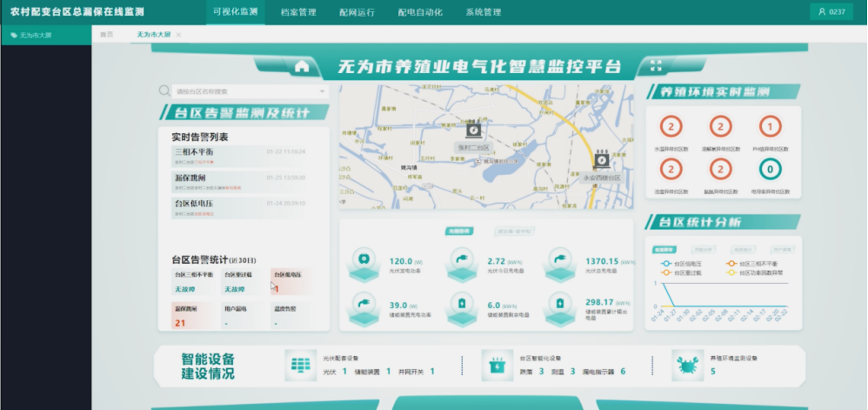The image size is (868, 410).
Task: Select the third 台区统计分析 chart tab
Action: tap(744, 250)
